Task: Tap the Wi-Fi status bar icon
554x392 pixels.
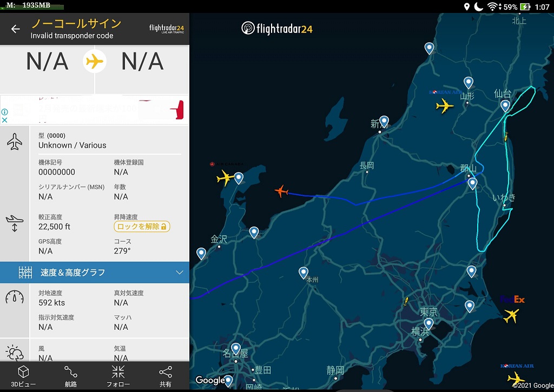Action: 492,6
